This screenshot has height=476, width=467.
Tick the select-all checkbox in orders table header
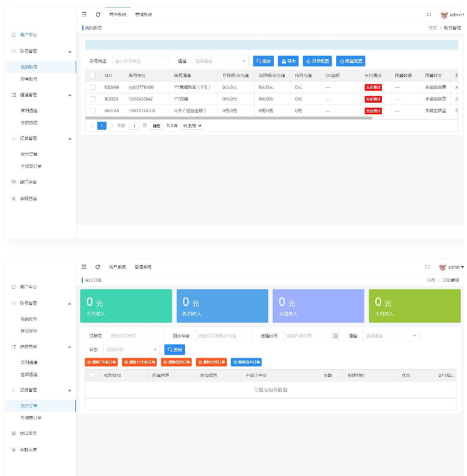click(92, 376)
